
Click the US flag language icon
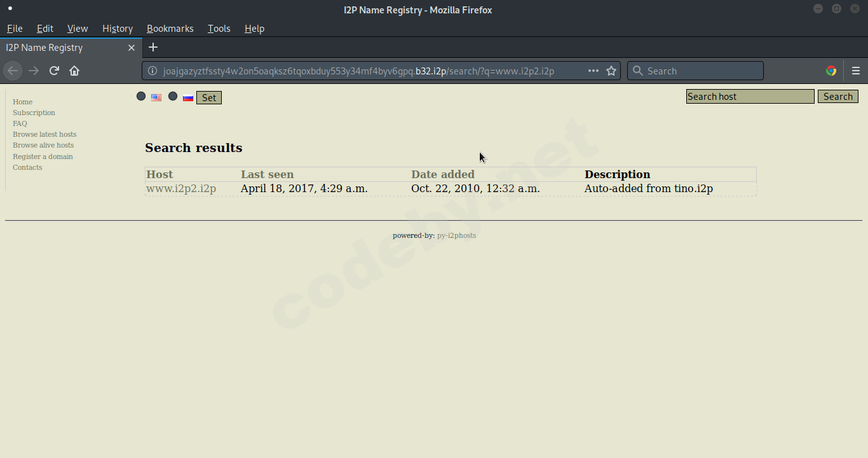click(x=156, y=97)
